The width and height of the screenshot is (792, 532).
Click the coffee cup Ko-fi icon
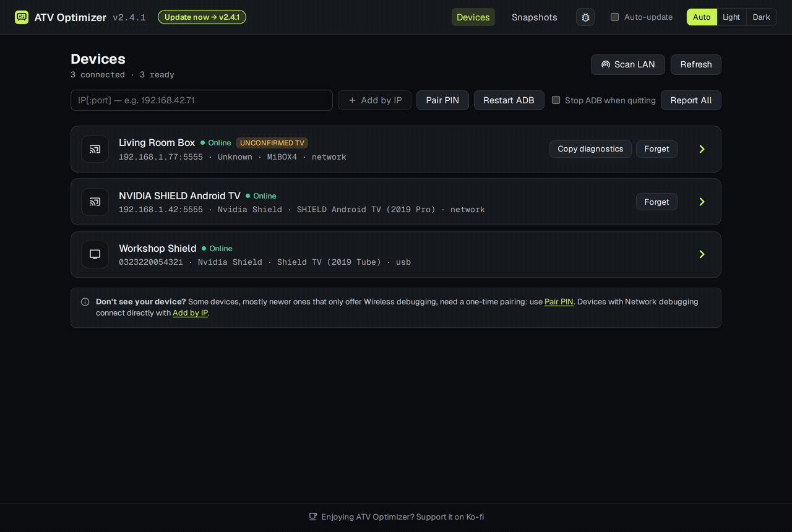(x=313, y=517)
